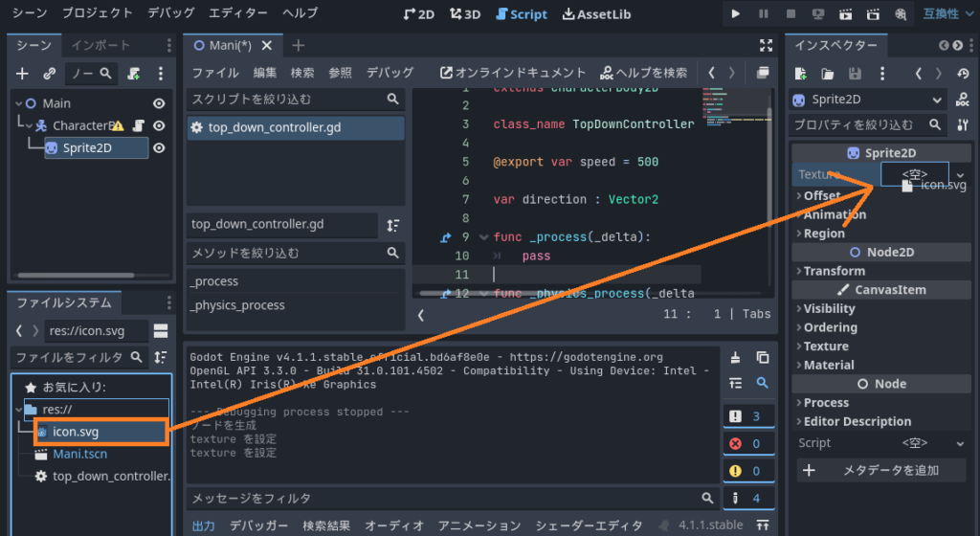Toggle warning messages filter showing 0
The width and height of the screenshot is (980, 536).
click(748, 471)
